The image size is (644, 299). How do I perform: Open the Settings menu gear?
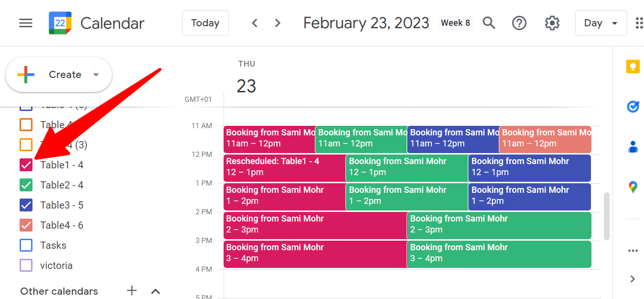point(552,22)
